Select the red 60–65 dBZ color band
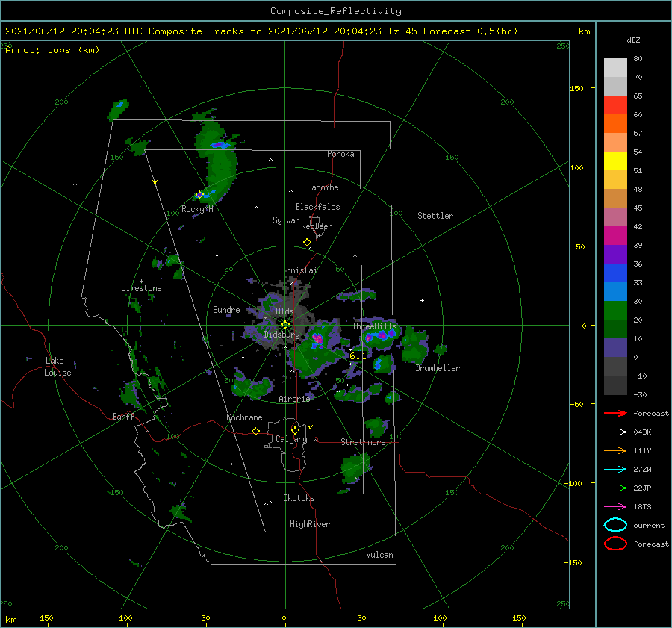The height and width of the screenshot is (628, 672). 615,105
